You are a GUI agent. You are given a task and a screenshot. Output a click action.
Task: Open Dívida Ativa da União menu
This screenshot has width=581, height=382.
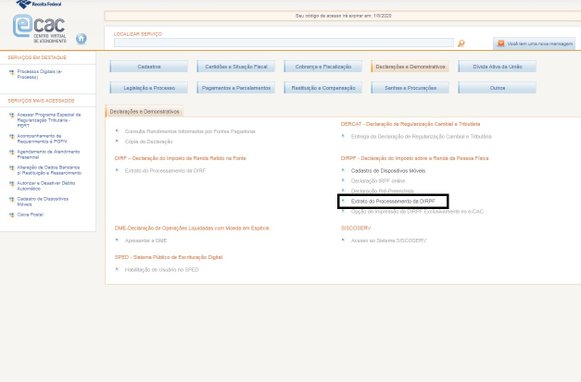coord(497,67)
